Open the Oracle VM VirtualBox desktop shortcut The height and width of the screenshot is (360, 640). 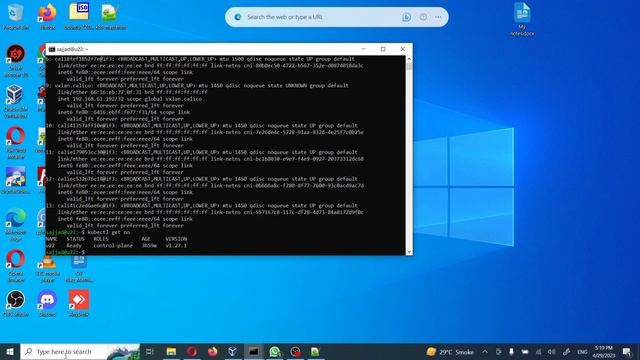[x=16, y=101]
